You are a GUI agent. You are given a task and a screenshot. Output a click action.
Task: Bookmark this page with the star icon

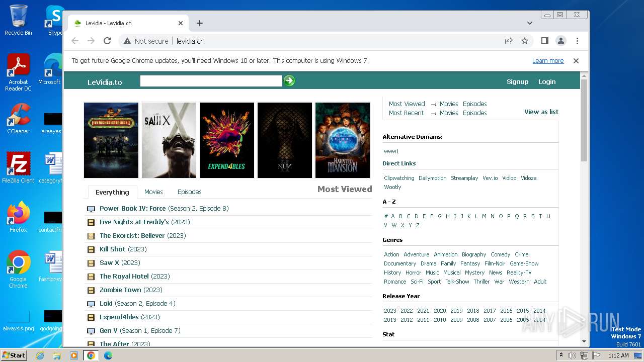(525, 41)
